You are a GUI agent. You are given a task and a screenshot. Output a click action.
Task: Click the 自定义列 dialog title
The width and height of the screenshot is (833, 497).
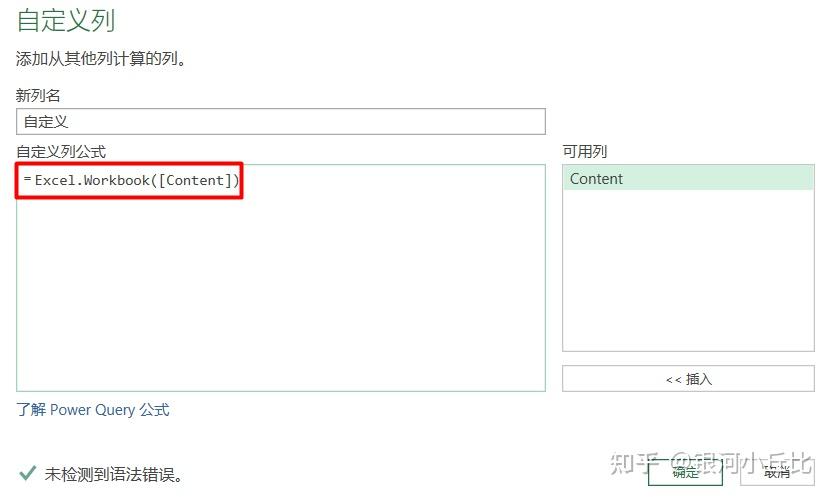[66, 21]
